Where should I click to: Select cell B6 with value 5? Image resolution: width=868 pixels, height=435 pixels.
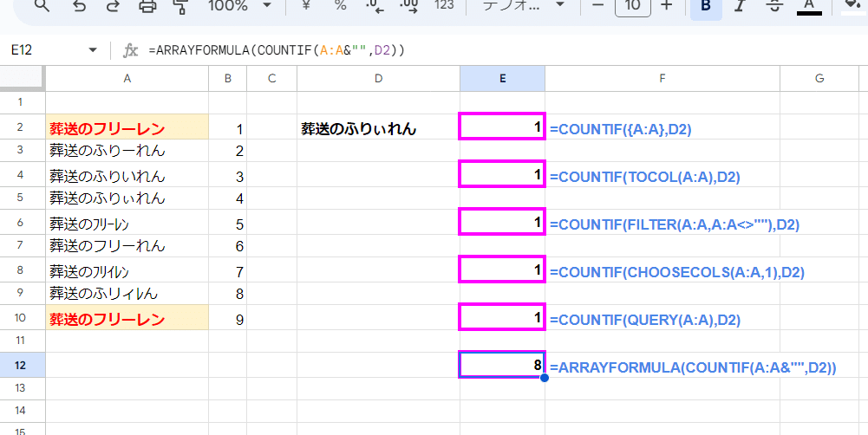point(227,223)
